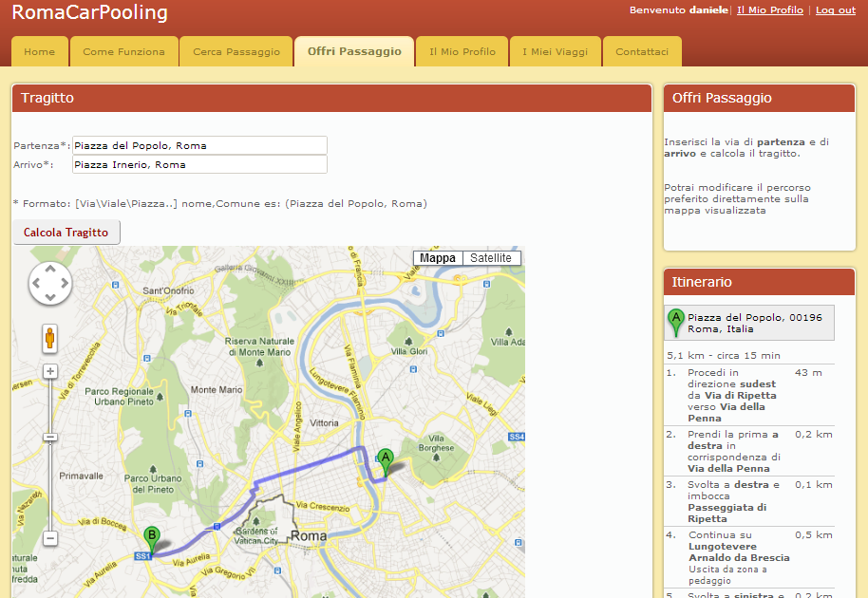Click the tree icon at Villa Glori
Screen dimensions: 868x598
pyautogui.click(x=408, y=342)
